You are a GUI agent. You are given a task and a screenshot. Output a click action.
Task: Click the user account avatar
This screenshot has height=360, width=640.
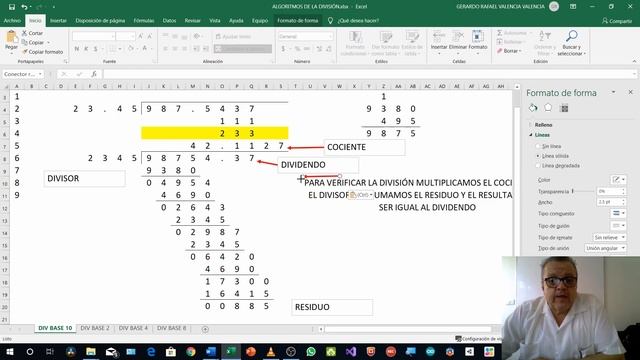[554, 6]
